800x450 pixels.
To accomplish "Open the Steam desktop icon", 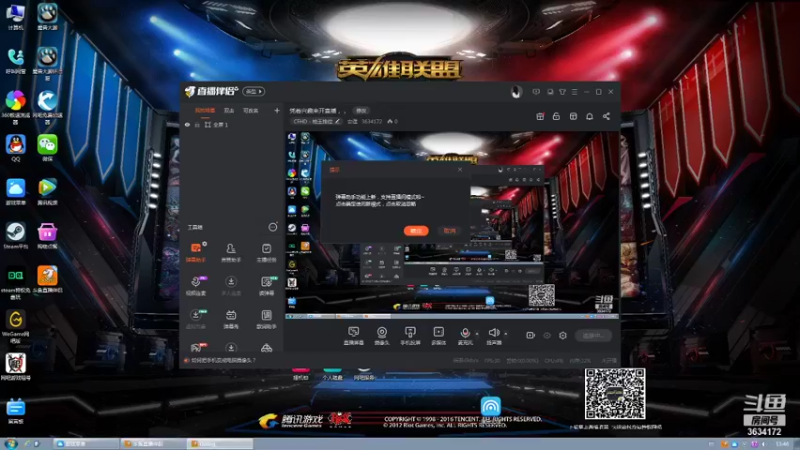I will (16, 236).
